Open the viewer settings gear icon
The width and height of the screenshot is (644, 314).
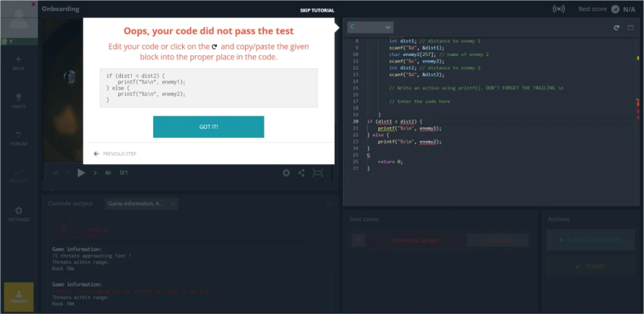[286, 173]
